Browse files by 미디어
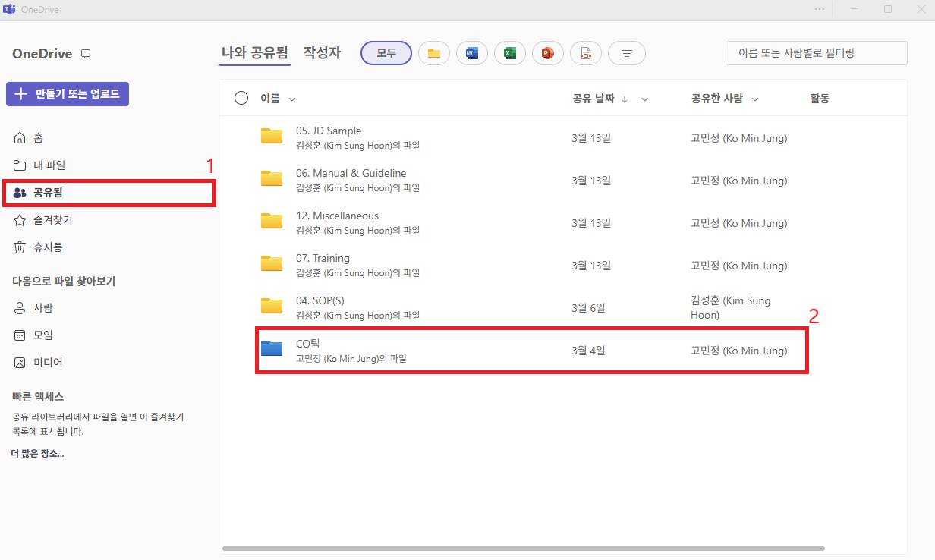The width and height of the screenshot is (935, 560). pos(38,363)
